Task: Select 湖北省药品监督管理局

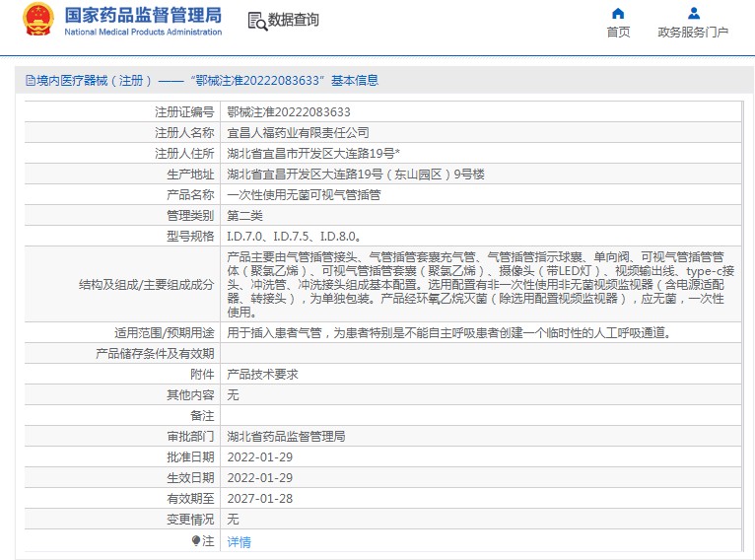Action: coord(286,436)
